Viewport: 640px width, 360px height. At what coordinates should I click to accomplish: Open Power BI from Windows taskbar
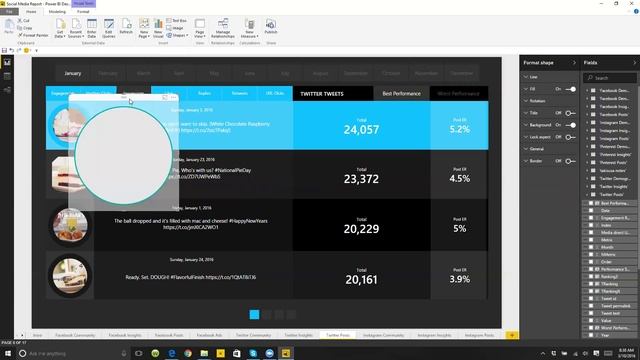tap(286, 353)
